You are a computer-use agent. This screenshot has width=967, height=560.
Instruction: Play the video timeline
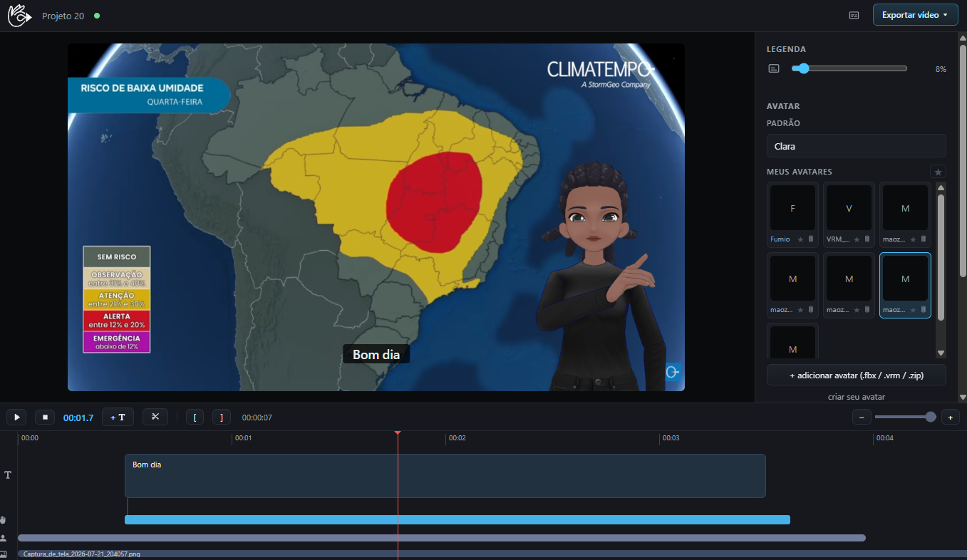16,418
